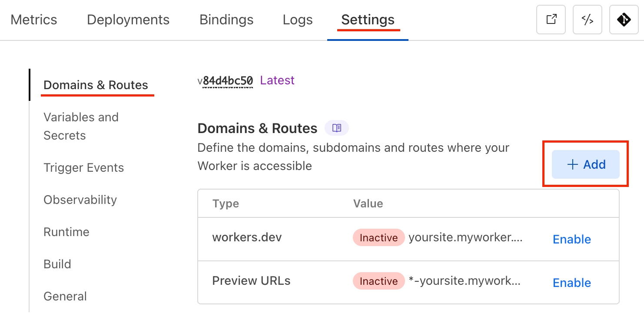This screenshot has height=320, width=644.
Task: Enable the Preview URLs route
Action: tap(572, 283)
